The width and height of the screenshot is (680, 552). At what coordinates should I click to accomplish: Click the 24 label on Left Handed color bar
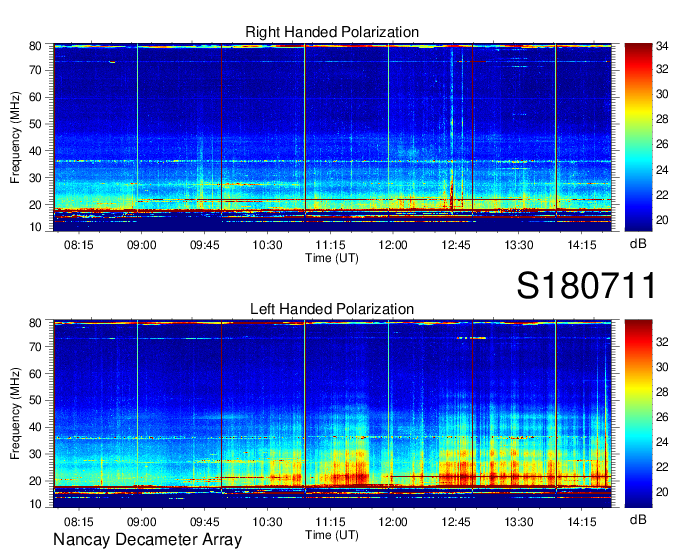662,442
